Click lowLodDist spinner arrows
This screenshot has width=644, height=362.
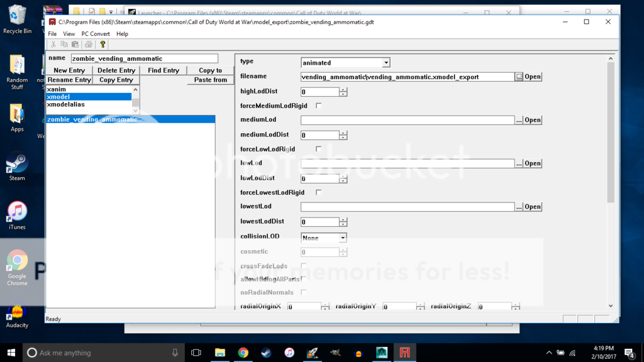pyautogui.click(x=343, y=178)
